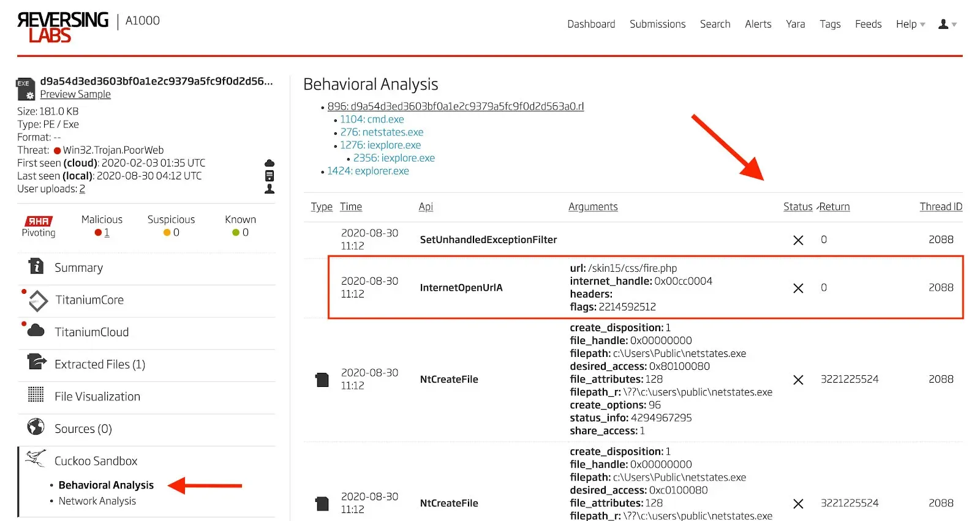Viewport: 980px width, 521px height.
Task: Select Network Analysis under Cuckoo Sandbox
Action: (x=97, y=501)
